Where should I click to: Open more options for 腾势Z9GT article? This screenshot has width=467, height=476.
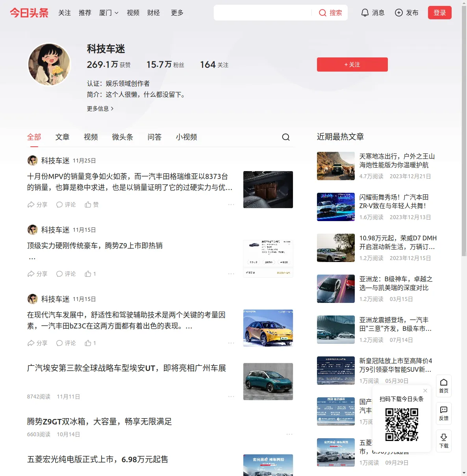289,434
